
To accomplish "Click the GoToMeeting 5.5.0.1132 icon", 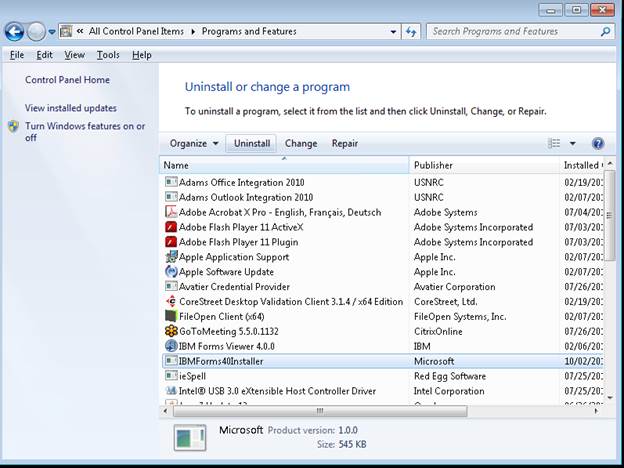I will click(x=171, y=331).
